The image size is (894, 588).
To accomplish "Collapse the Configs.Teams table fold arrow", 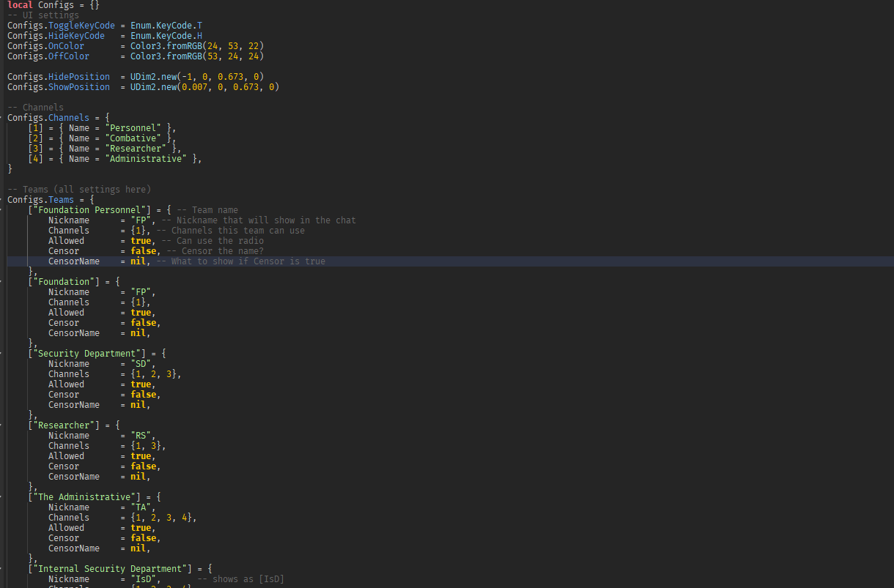I will coord(1,200).
